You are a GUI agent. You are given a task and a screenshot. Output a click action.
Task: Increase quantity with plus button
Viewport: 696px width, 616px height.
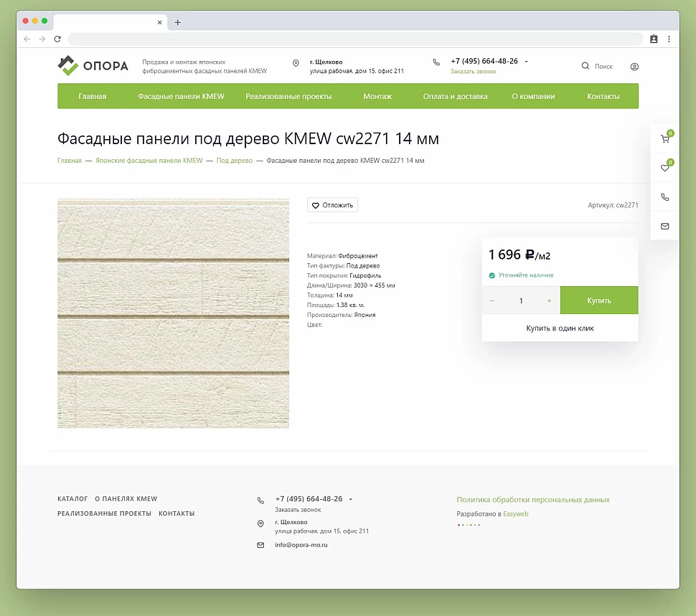(x=550, y=300)
